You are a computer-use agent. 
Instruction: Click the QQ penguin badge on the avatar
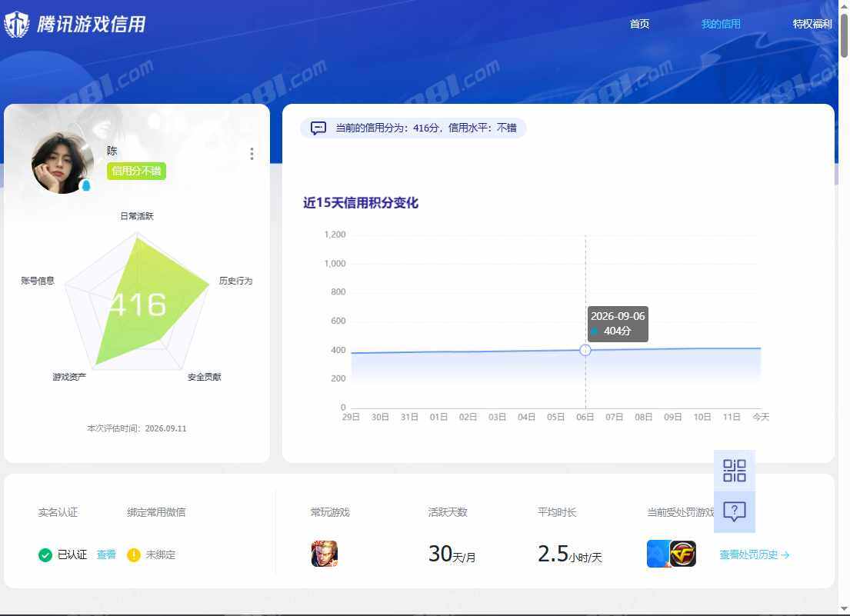[85, 186]
